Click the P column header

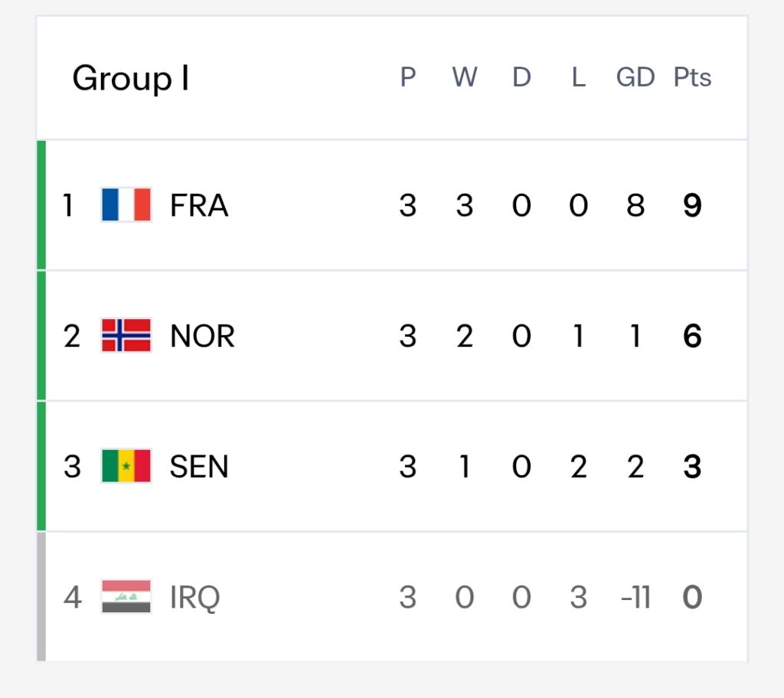(x=408, y=77)
